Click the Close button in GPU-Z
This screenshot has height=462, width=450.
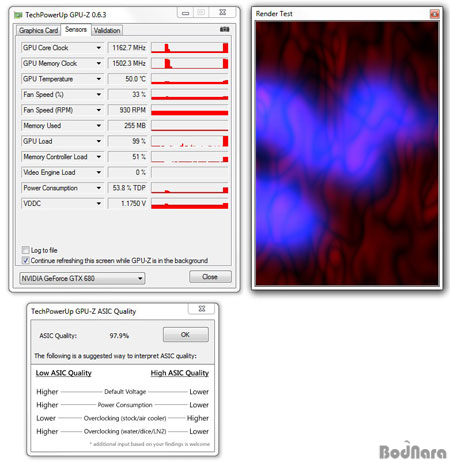[x=210, y=277]
